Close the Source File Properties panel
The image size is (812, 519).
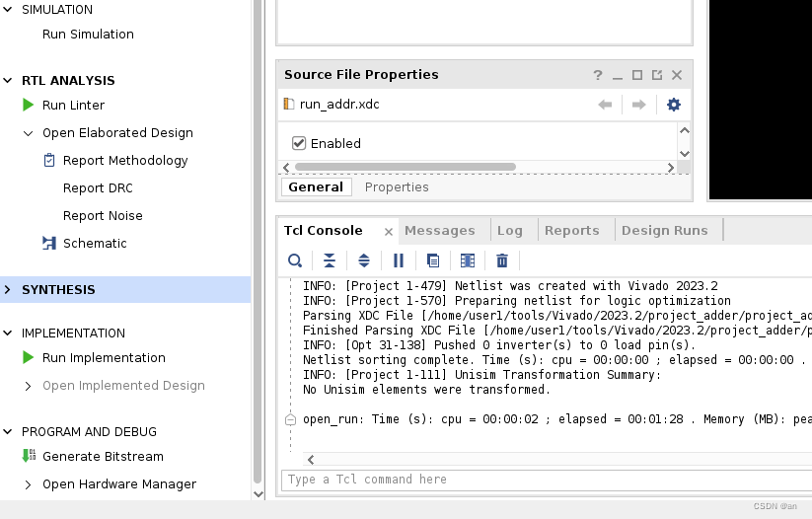tap(676, 75)
